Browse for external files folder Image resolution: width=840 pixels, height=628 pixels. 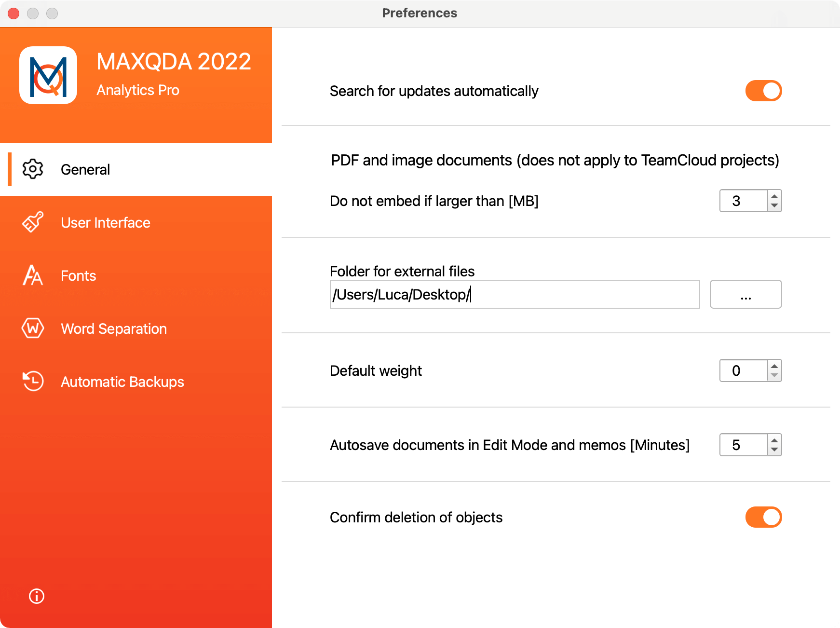click(x=745, y=294)
